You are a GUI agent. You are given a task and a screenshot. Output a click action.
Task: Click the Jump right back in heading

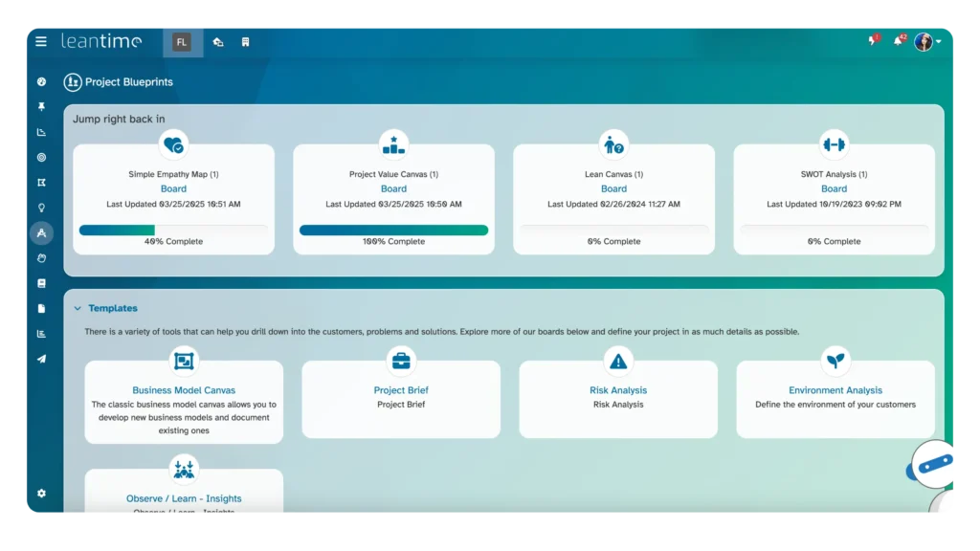[119, 119]
